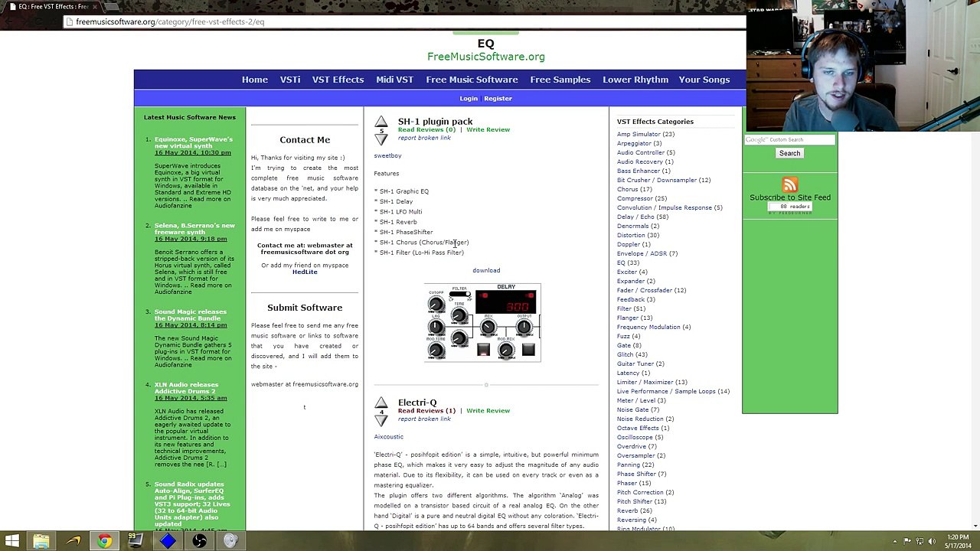Open the Electri-Q title link
Viewport: 980px width, 551px height.
point(417,403)
